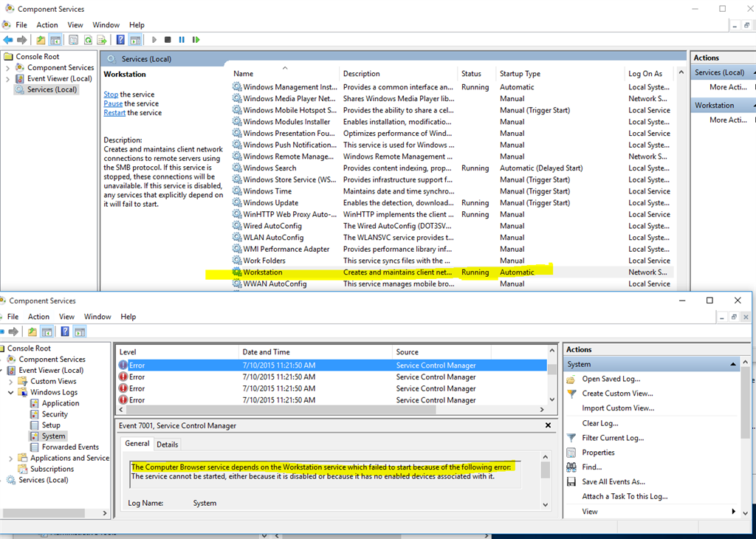Collapse Services (Local) section in top Actions pane
The width and height of the screenshot is (756, 539).
[754, 73]
